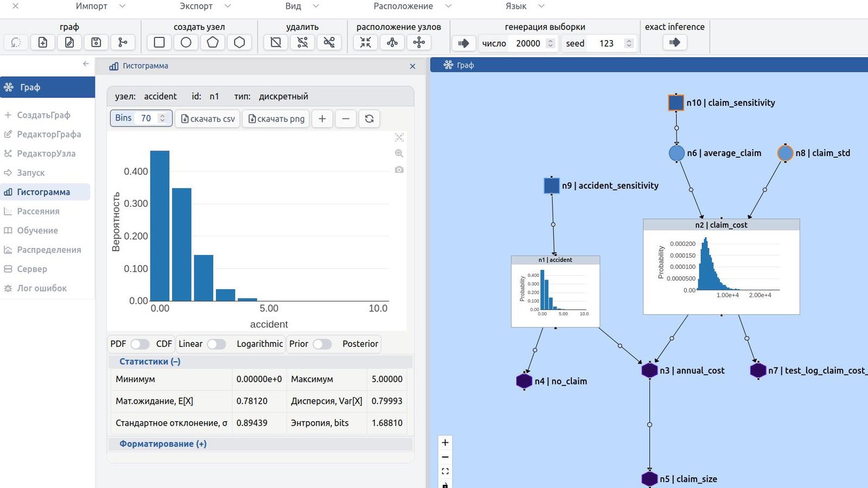Image resolution: width=868 pixels, height=488 pixels.
Task: Click the edit graph file icon
Action: (69, 42)
